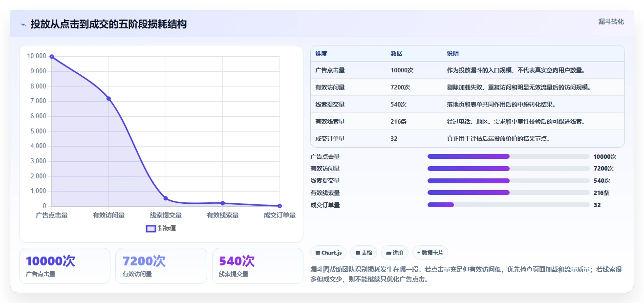Click the description starting 剔除加载失败

[518, 87]
